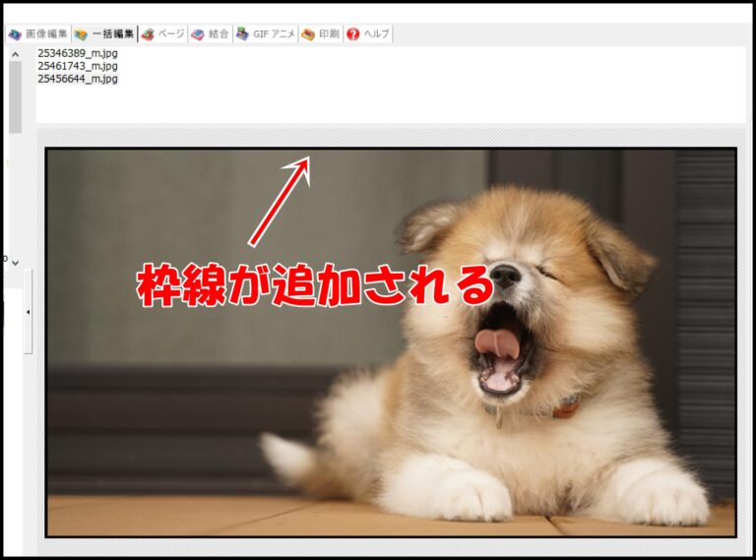
Task: Click the left panel scroll-down arrow
Action: tap(16, 263)
